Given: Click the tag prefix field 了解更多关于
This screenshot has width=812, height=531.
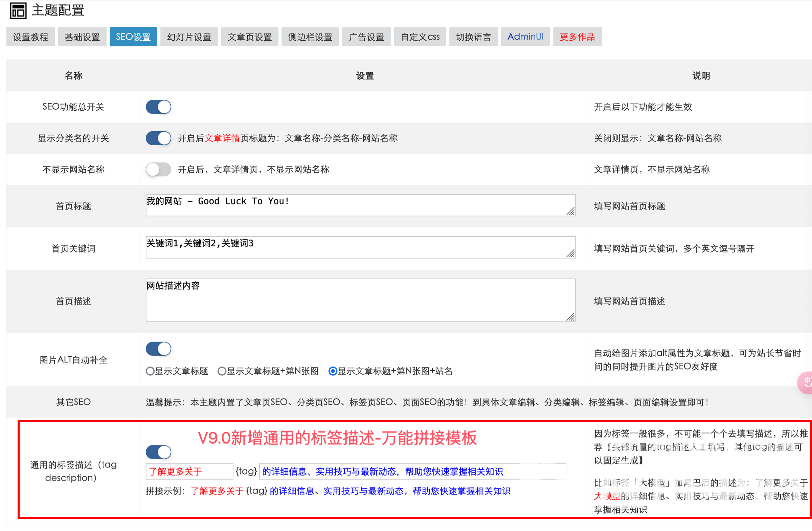Looking at the screenshot, I should coord(189,471).
